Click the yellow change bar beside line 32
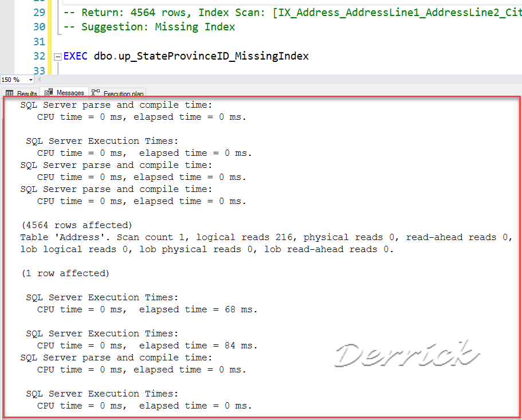This screenshot has width=522, height=420. 49,56
